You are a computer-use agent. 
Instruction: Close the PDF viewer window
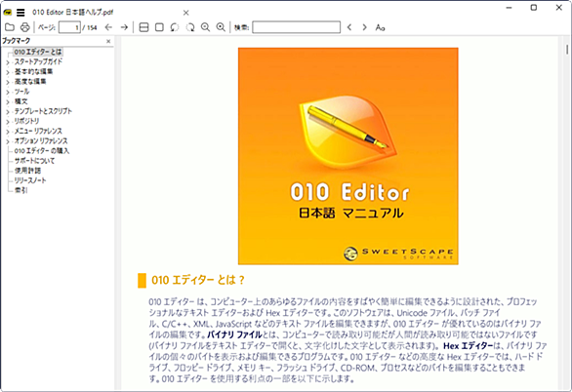pyautogui.click(x=559, y=8)
